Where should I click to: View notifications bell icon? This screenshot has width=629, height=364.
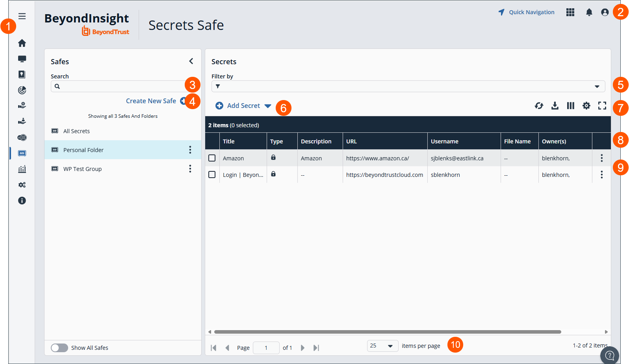tap(589, 12)
